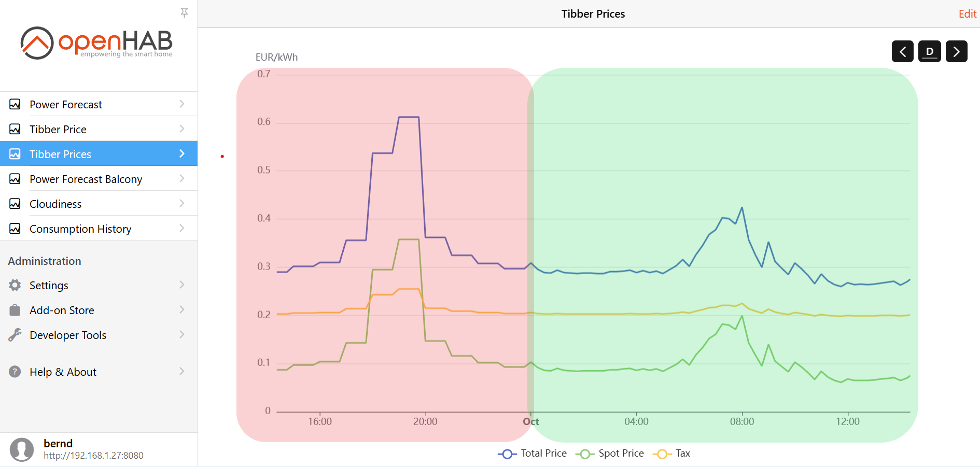Image resolution: width=980 pixels, height=467 pixels.
Task: Toggle Total Price series in legend
Action: pyautogui.click(x=533, y=454)
